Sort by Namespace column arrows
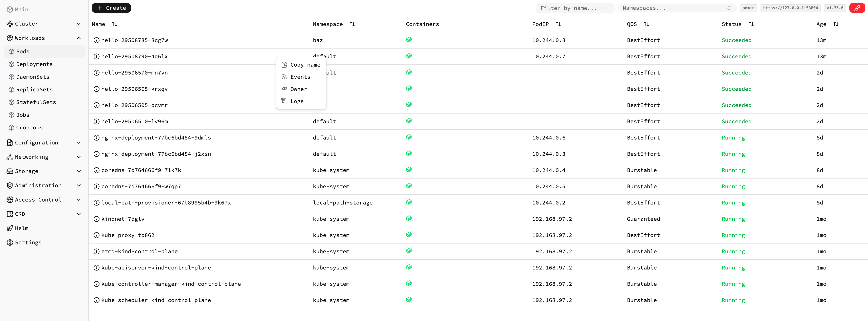The width and height of the screenshot is (868, 321). coord(352,24)
